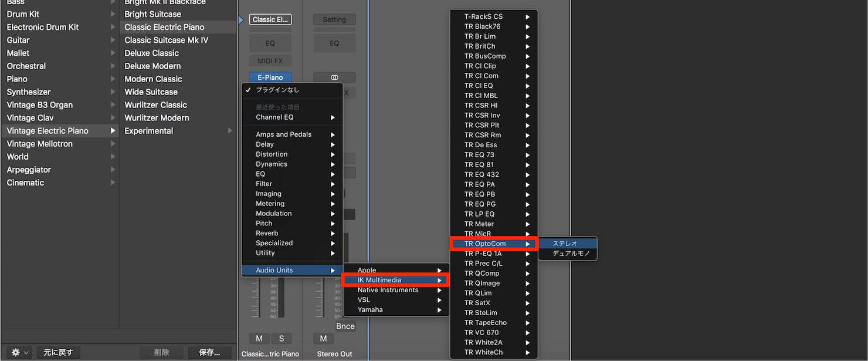Viewport: 868px width, 361px height.
Task: Open the Distortion submenu
Action: click(x=292, y=154)
